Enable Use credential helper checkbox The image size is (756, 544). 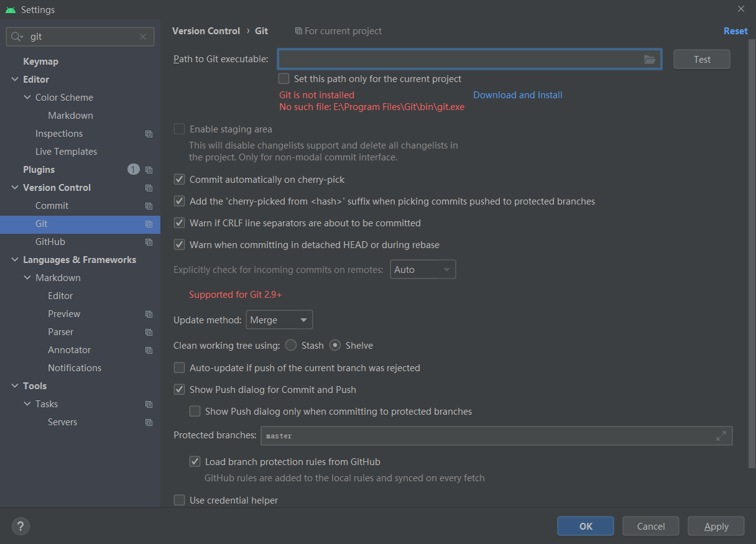tap(179, 500)
